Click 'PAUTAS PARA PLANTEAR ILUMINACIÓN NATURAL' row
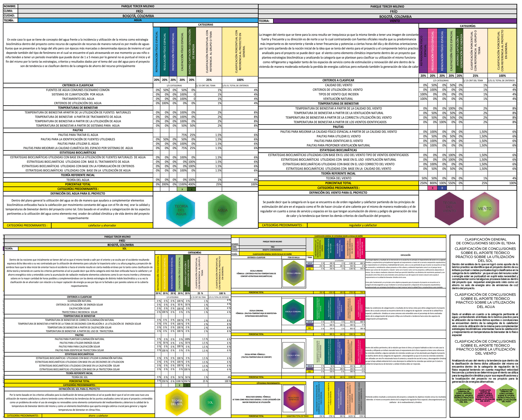The width and height of the screenshot is (522, 420). pyautogui.click(x=79, y=339)
